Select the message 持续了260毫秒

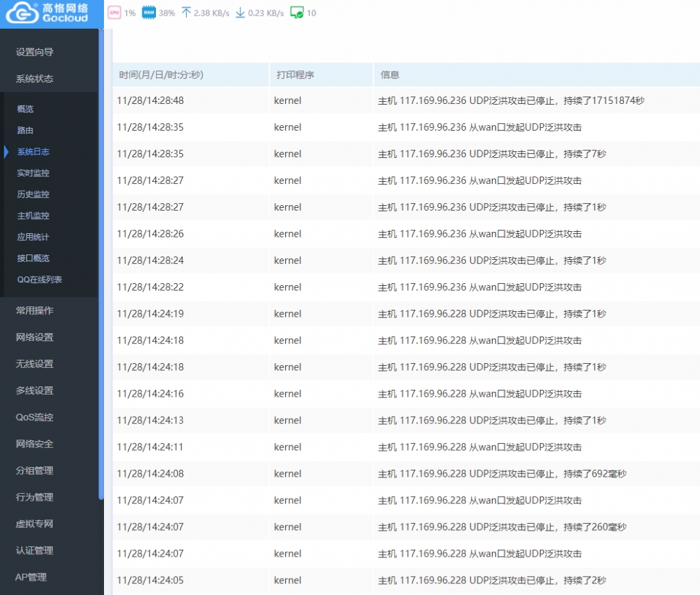point(595,527)
